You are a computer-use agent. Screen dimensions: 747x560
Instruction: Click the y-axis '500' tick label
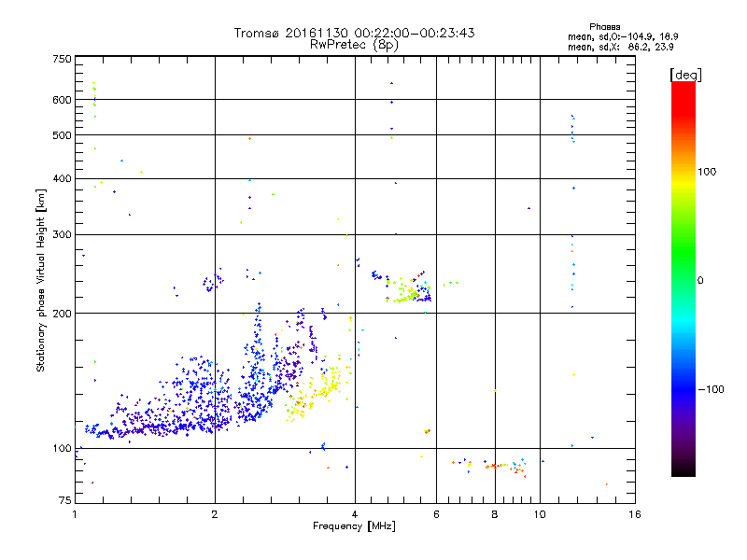[x=62, y=135]
